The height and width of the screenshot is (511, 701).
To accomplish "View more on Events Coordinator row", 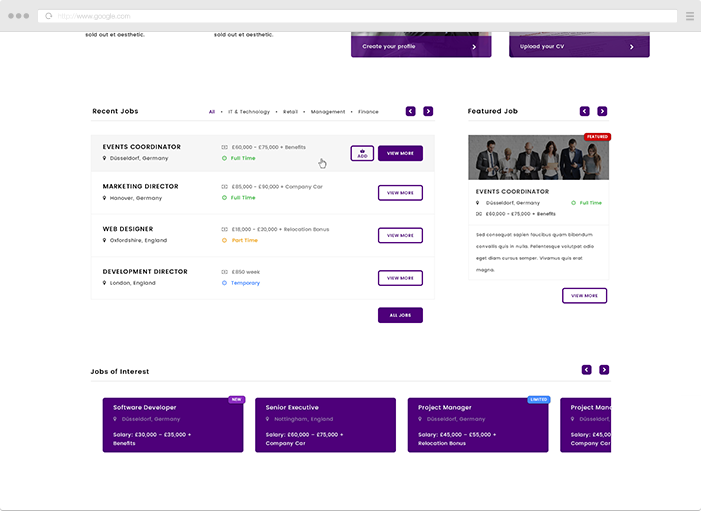I will (400, 153).
